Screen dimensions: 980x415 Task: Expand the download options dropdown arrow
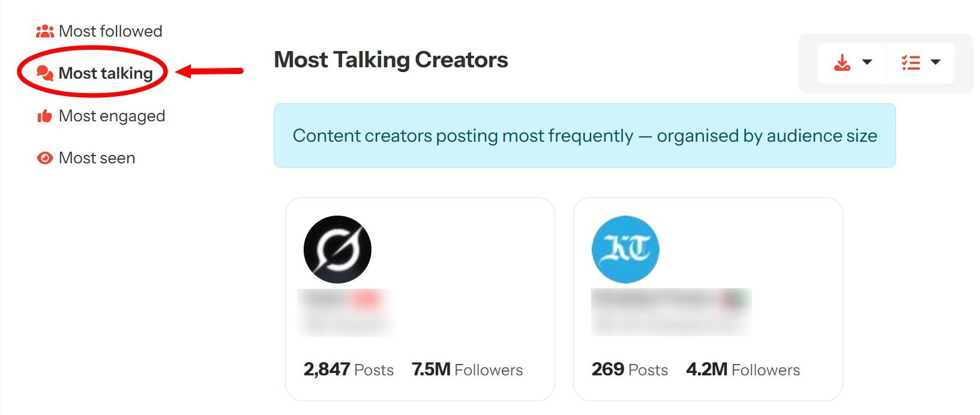[x=867, y=62]
